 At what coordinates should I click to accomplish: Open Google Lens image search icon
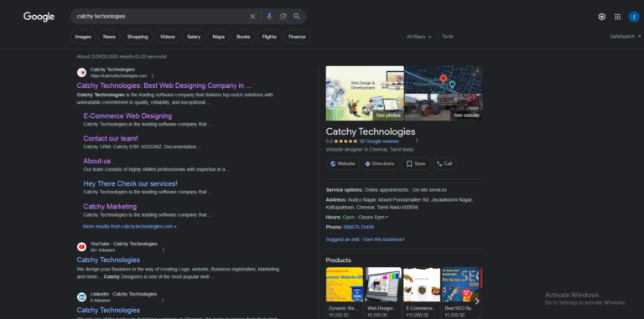[x=283, y=17]
